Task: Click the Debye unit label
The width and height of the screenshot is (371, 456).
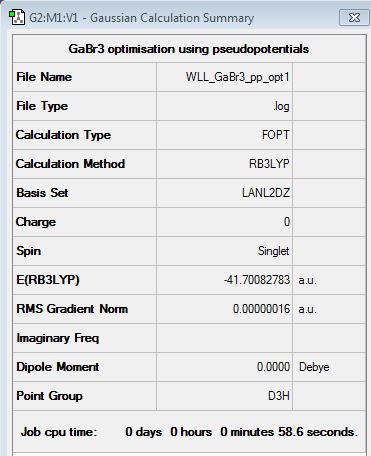Action: point(314,367)
